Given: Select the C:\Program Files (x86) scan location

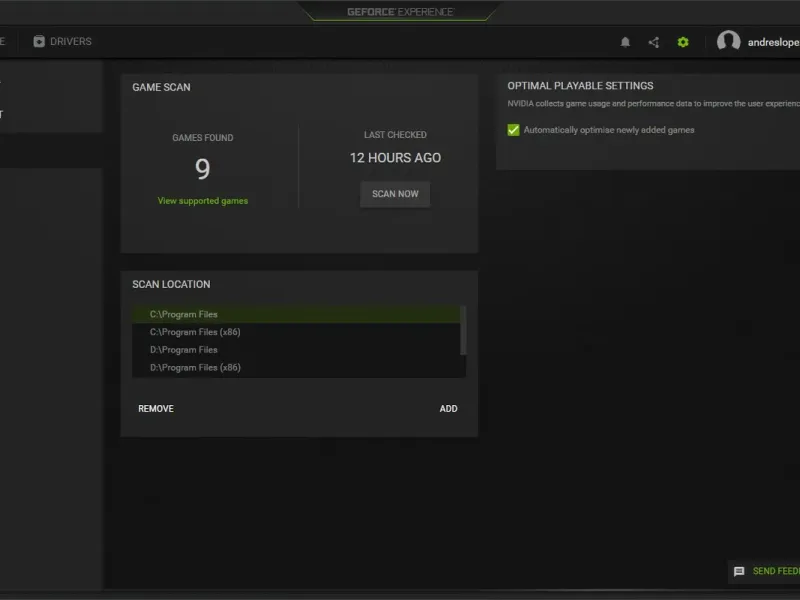Looking at the screenshot, I should (296, 332).
